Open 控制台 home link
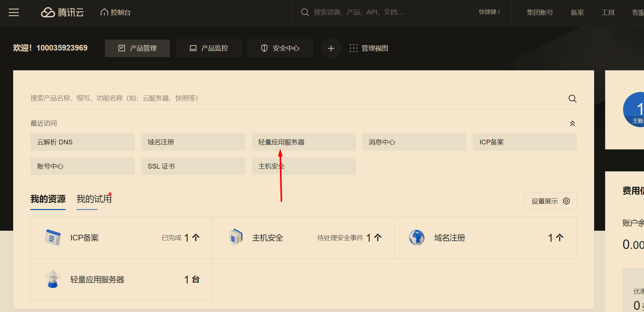This screenshot has height=312, width=644. tap(116, 13)
